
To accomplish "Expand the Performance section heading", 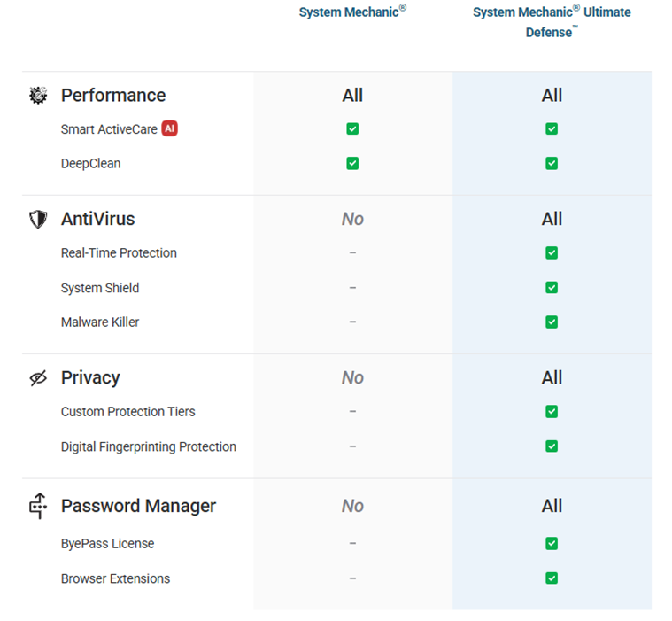I will (112, 96).
